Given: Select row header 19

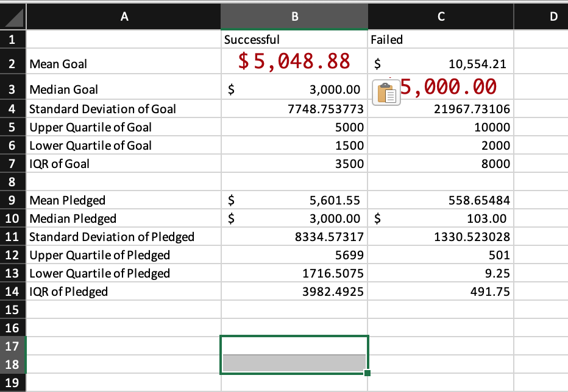Looking at the screenshot, I should tap(12, 383).
